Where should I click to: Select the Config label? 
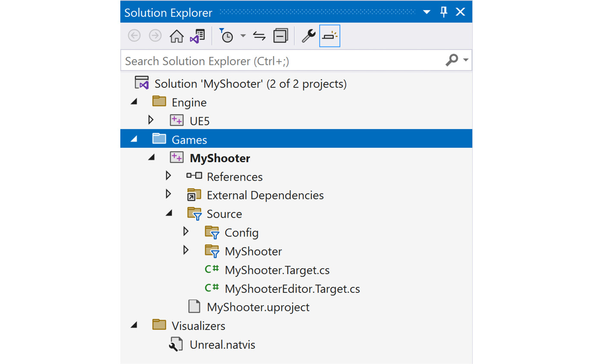pos(242,233)
